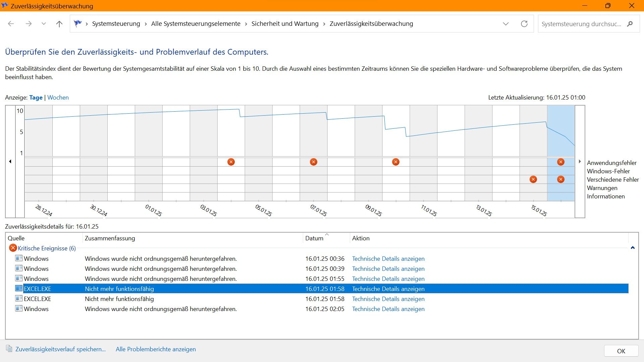The height and width of the screenshot is (362, 644).
Task: Click the application error icon on 07.01.25
Action: (313, 162)
